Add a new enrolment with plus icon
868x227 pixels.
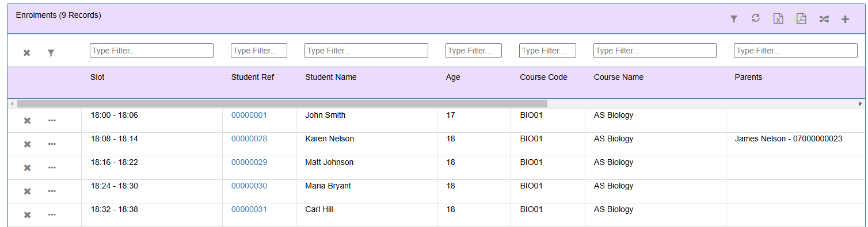845,20
